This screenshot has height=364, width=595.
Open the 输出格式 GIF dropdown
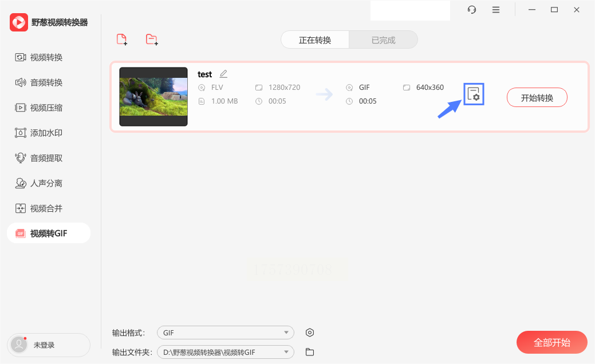pyautogui.click(x=226, y=333)
